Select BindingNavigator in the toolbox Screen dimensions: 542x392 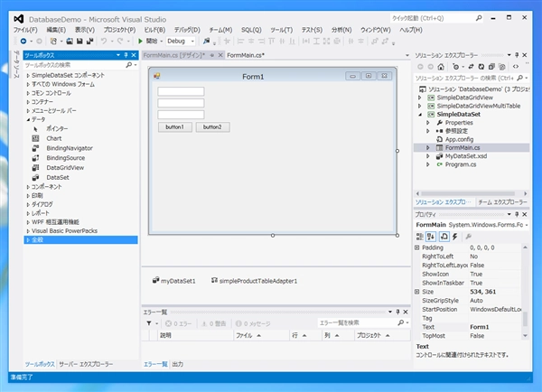pos(70,148)
